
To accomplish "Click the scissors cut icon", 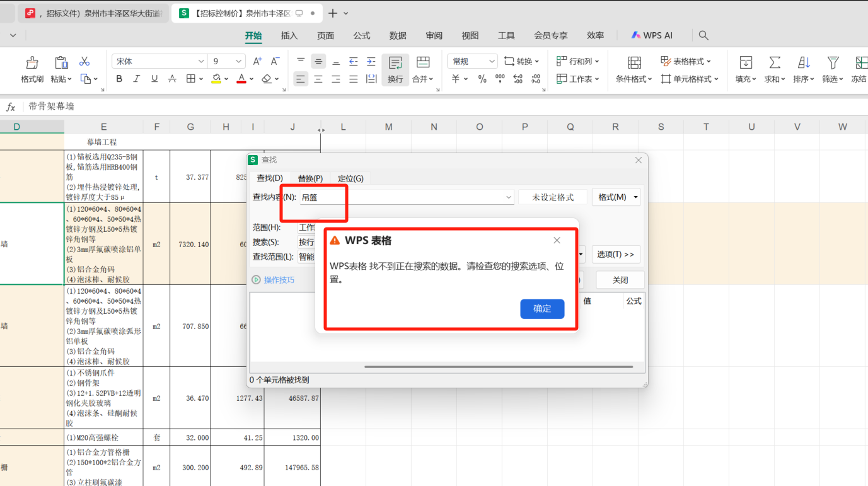I will (x=84, y=61).
